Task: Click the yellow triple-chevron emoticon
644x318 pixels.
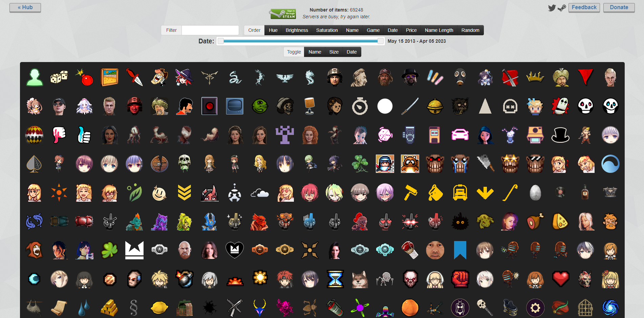Action: tap(185, 193)
